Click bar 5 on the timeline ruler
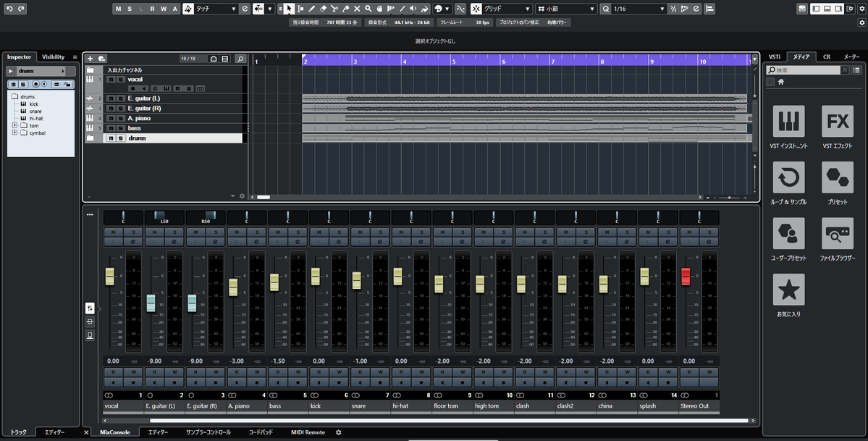This screenshot has width=868, height=441. point(454,61)
